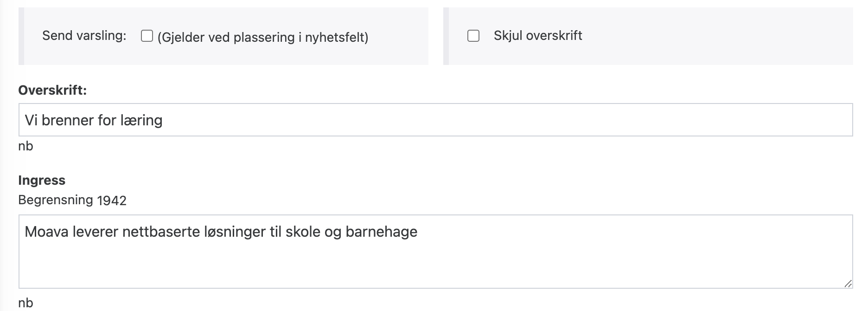Click the word 'nettbaserte' in the Ingress textarea
This screenshot has width=868, height=311.
pyautogui.click(x=161, y=232)
